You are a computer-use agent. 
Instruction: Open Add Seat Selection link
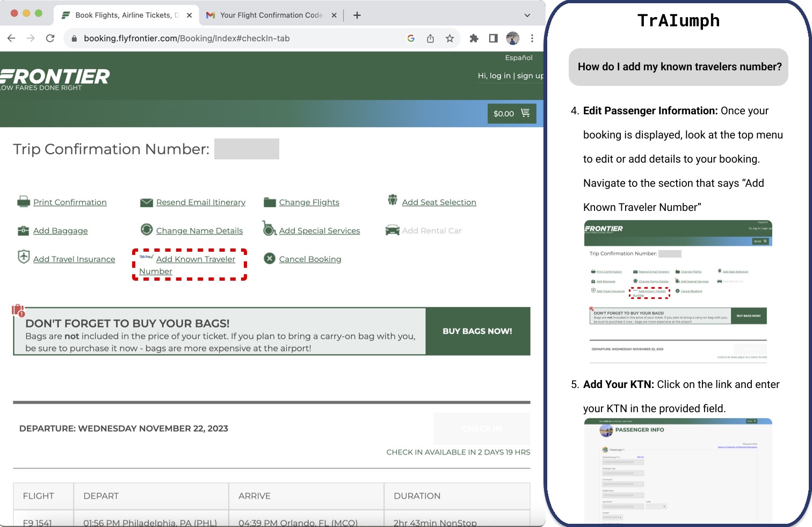pos(439,202)
